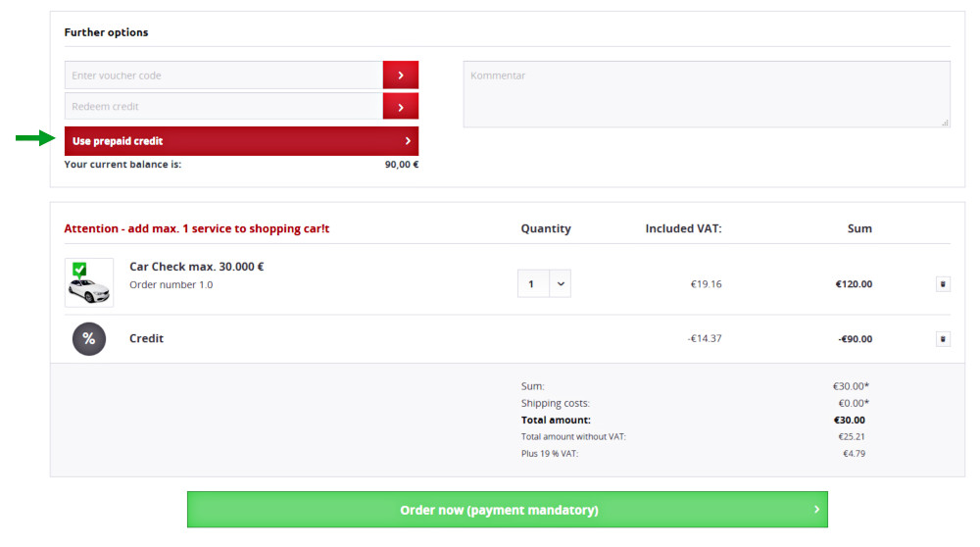The image size is (980, 547).
Task: Remove Car Check item with trash icon
Action: click(943, 284)
